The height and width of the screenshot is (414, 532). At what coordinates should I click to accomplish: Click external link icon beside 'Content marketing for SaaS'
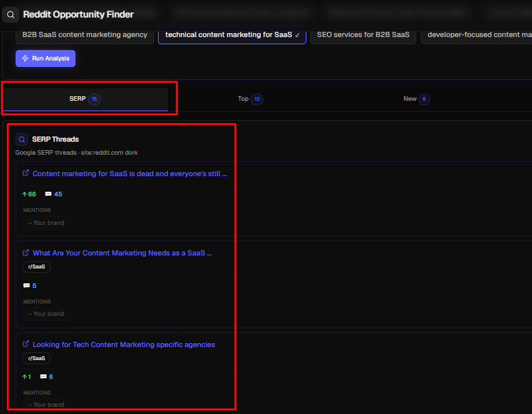pos(25,173)
